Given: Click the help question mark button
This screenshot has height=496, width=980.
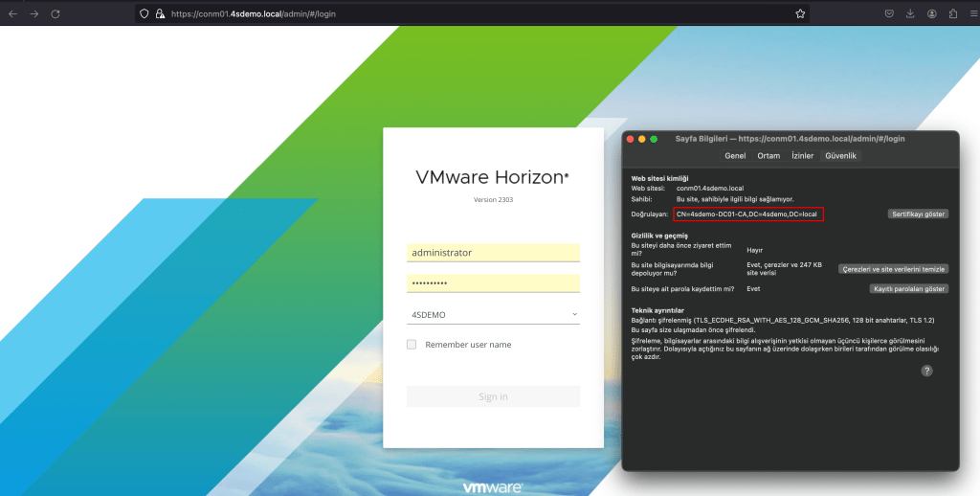Looking at the screenshot, I should pyautogui.click(x=926, y=371).
